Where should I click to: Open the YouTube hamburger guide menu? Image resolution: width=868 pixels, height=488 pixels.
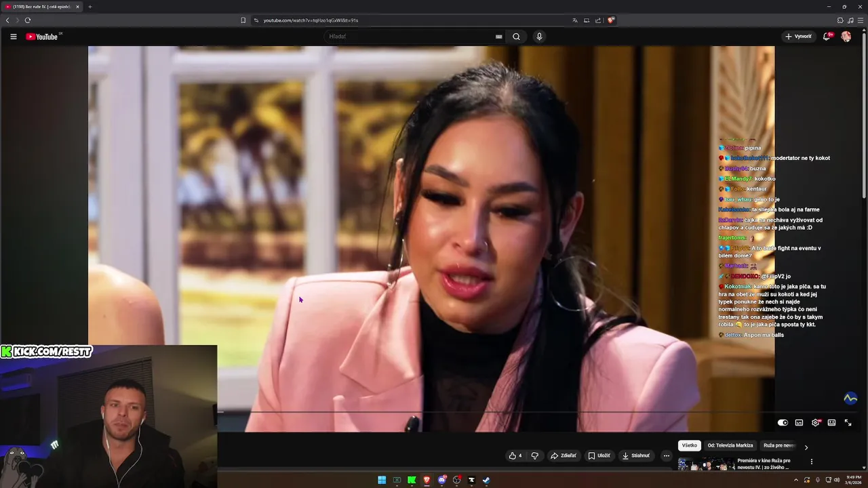[x=13, y=37]
